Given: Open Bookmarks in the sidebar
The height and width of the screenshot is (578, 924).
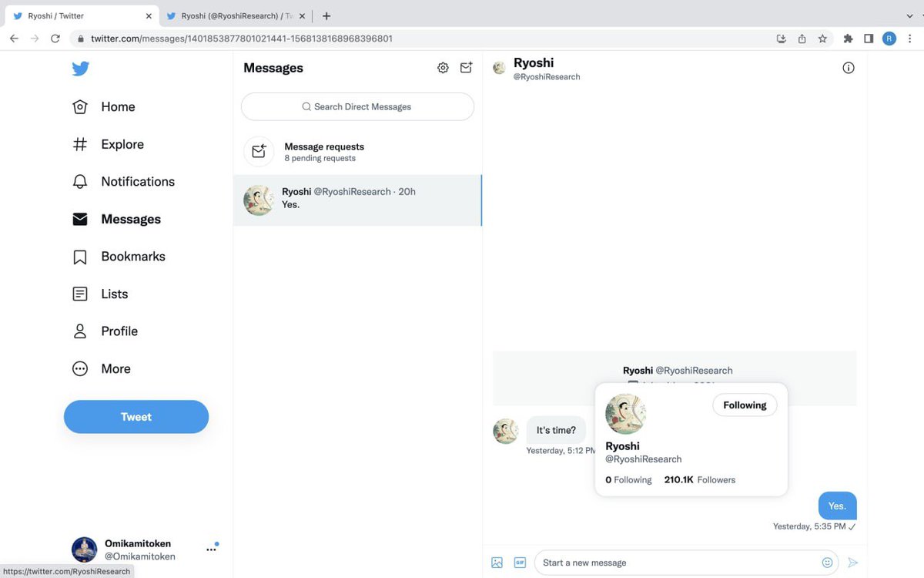Looking at the screenshot, I should 119,257.
